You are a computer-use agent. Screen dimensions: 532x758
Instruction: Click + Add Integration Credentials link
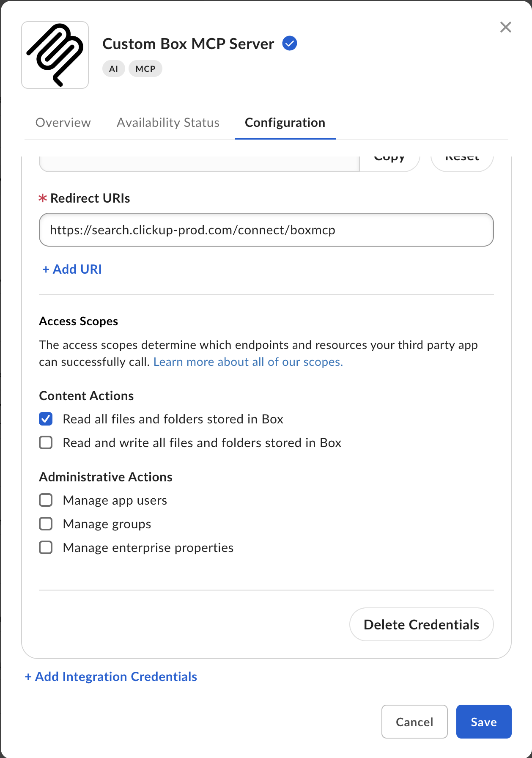click(x=111, y=676)
